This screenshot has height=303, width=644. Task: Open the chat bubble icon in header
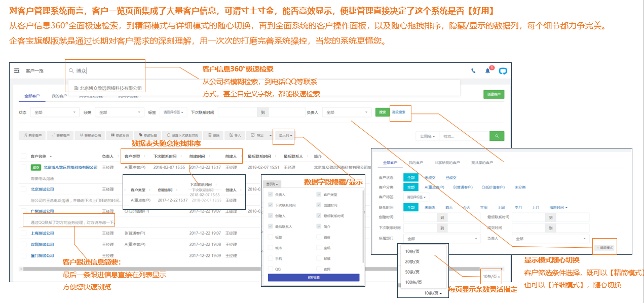tap(503, 71)
